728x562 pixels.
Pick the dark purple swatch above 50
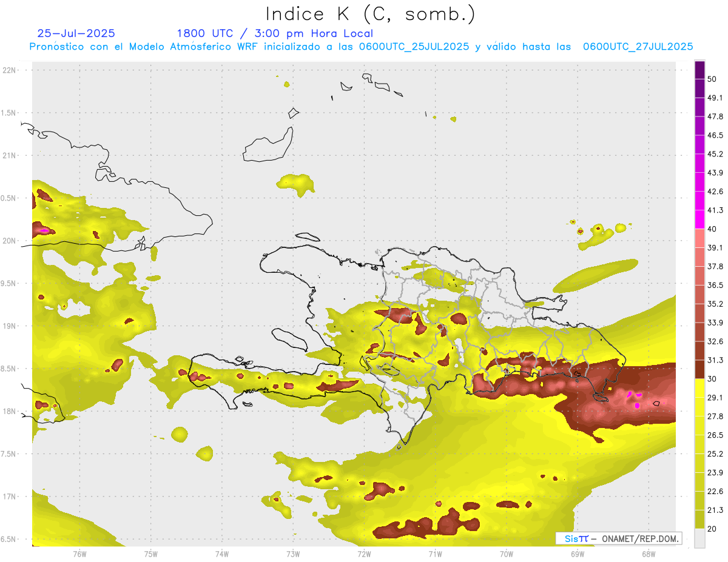(x=699, y=70)
